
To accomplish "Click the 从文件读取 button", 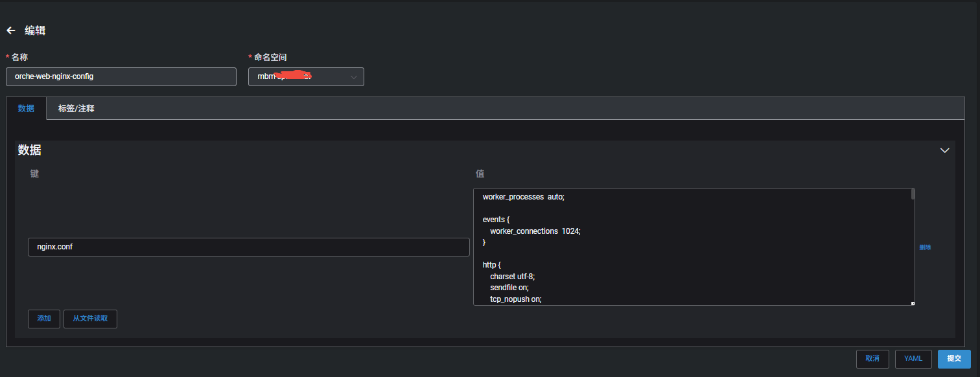I will 90,319.
